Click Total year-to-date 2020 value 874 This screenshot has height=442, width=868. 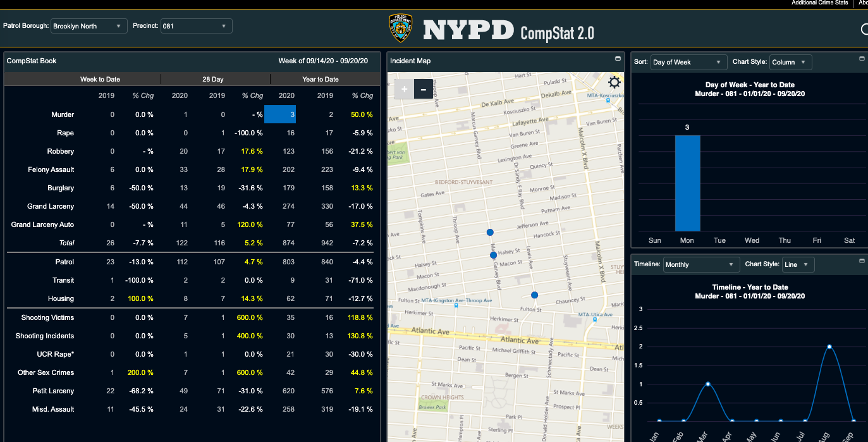288,243
